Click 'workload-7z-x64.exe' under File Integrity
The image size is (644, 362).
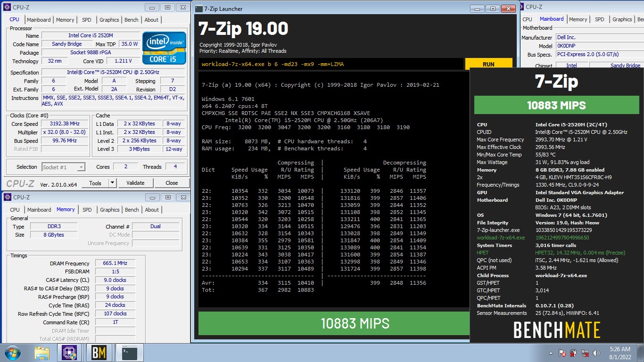tap(501, 238)
